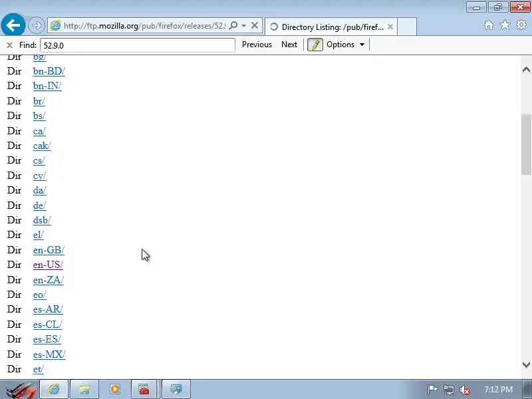Open the ca/ directory link

tap(39, 131)
